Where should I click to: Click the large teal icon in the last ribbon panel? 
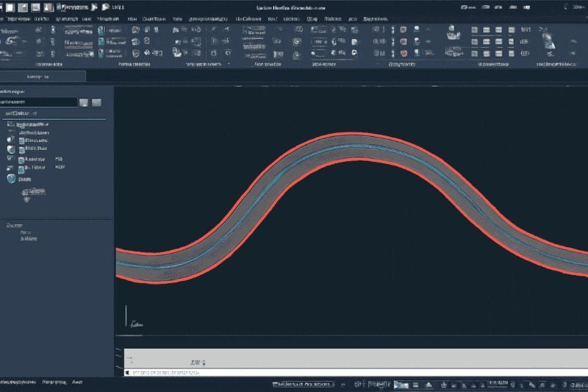pyautogui.click(x=548, y=40)
